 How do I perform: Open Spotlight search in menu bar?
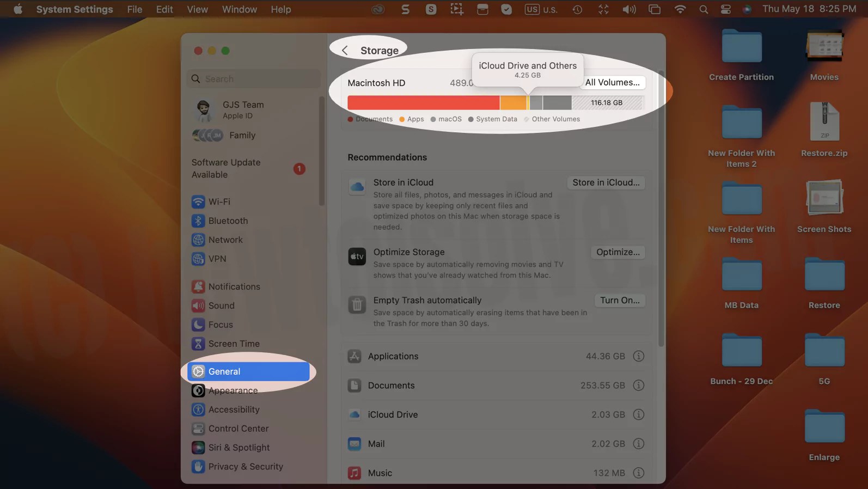(x=704, y=9)
